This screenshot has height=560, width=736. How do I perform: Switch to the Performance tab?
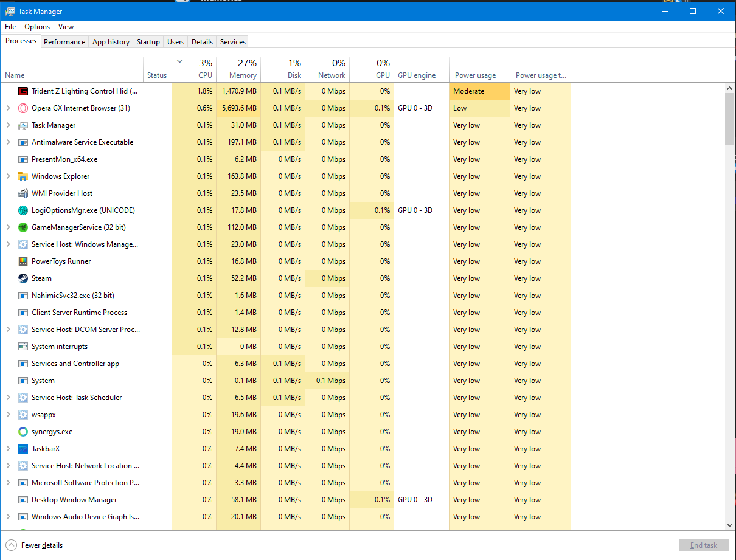coord(64,42)
